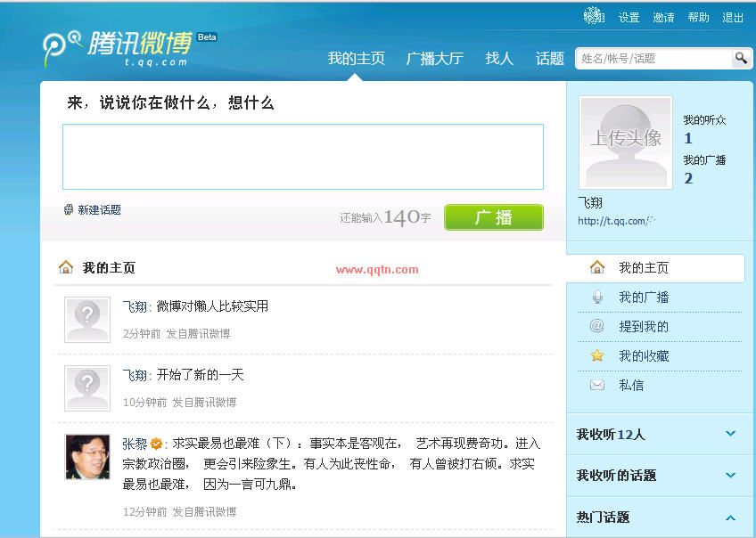This screenshot has height=538, width=756.
Task: Select 我的收藏 in the sidebar
Action: pos(644,356)
